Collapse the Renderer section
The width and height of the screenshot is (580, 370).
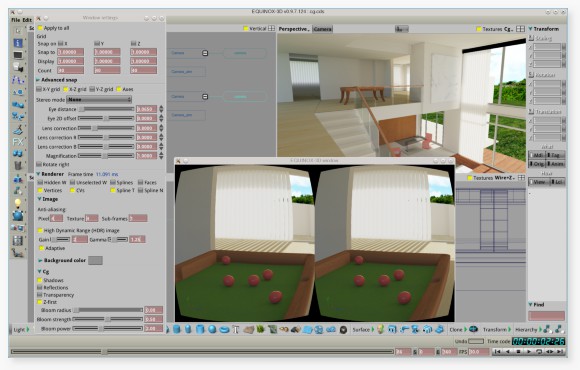point(38,174)
